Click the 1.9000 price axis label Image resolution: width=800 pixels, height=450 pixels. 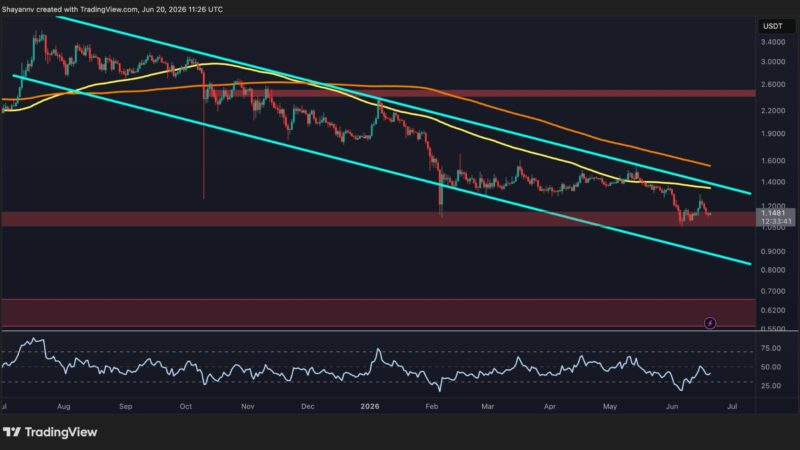tap(772, 134)
